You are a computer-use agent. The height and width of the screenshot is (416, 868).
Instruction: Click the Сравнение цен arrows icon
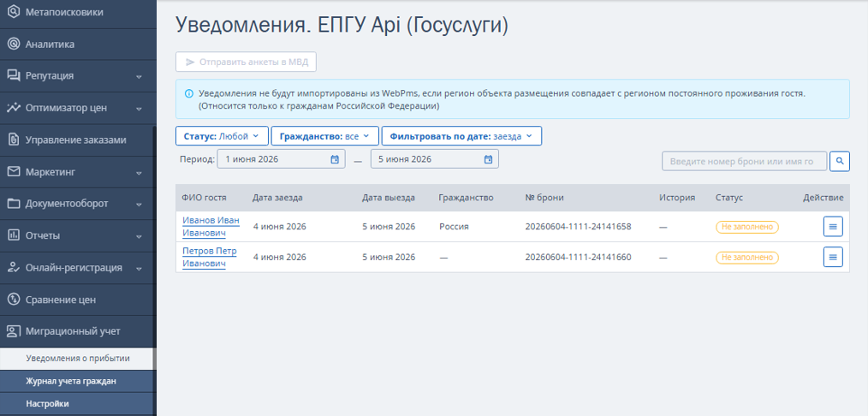click(14, 300)
